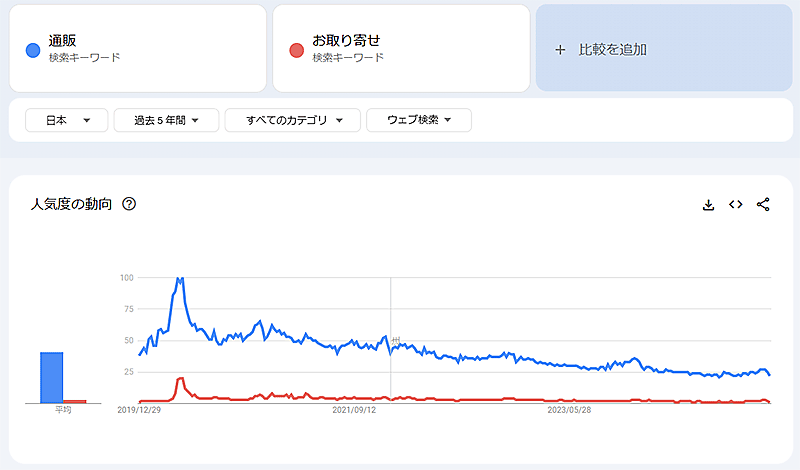The image size is (800, 470).
Task: Click the 人気度の動向 heading
Action: 71,204
